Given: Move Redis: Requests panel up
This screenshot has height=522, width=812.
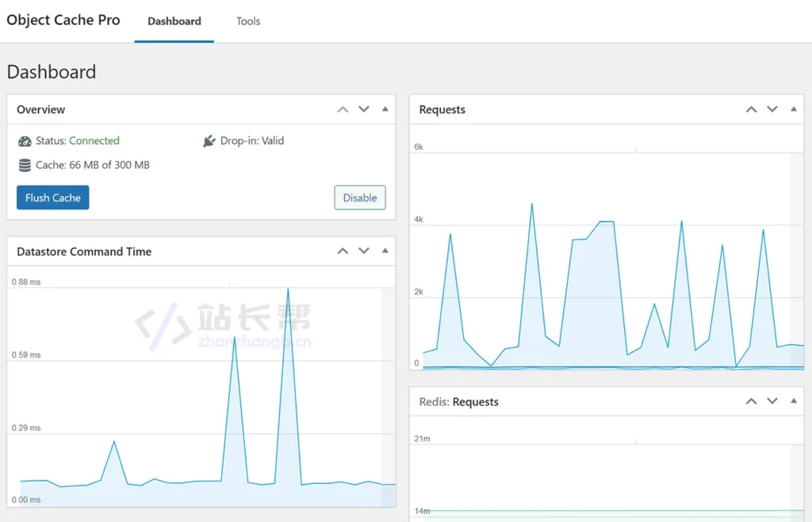Looking at the screenshot, I should 751,401.
